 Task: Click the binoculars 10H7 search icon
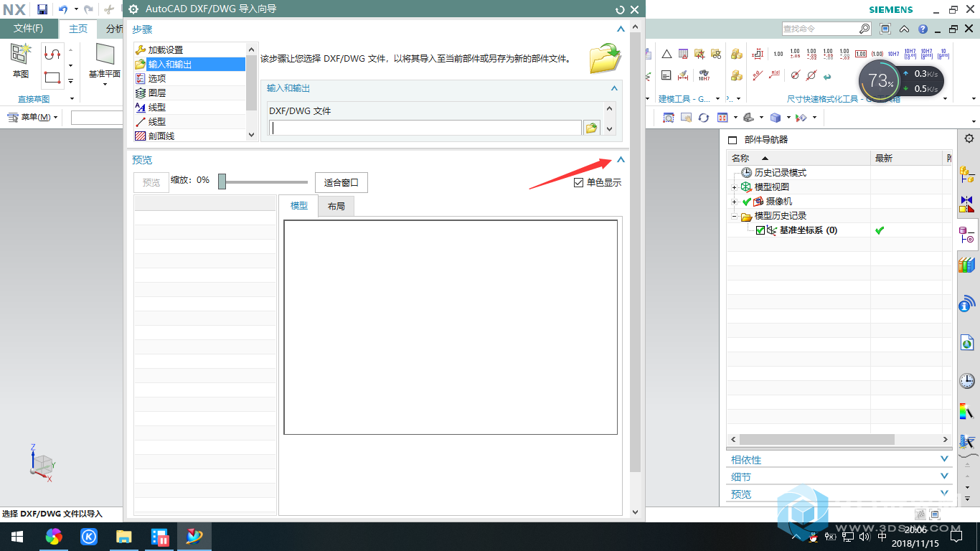[704, 75]
